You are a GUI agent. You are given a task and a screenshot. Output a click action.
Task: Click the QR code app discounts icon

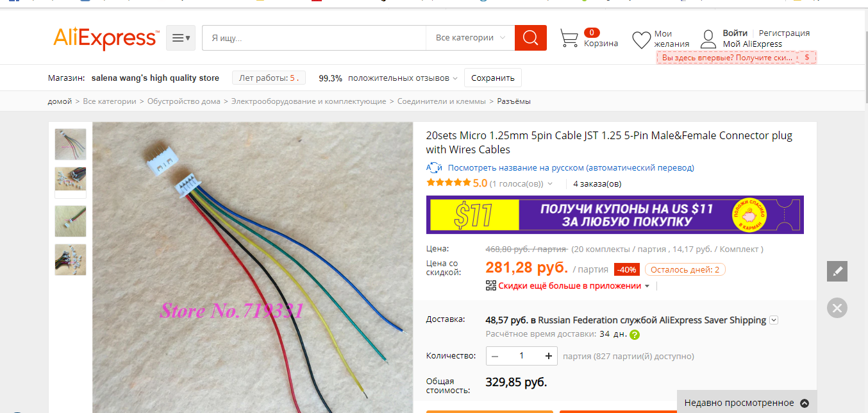pos(491,285)
